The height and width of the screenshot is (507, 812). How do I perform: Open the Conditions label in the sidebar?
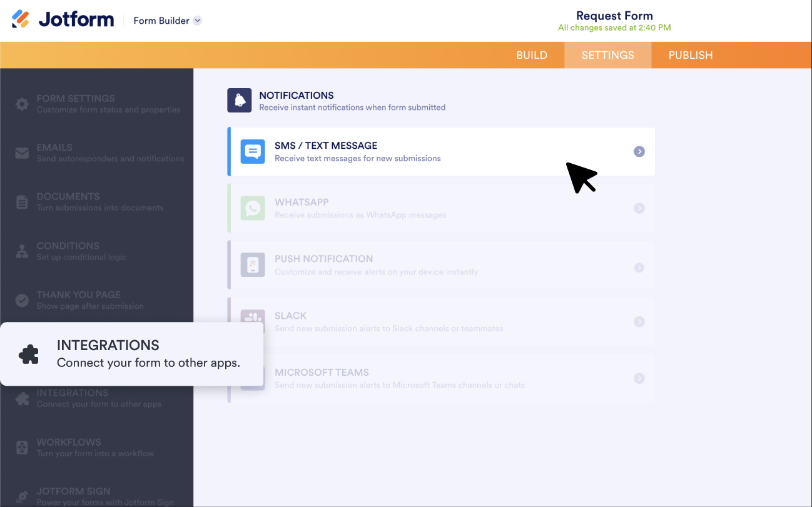coord(68,246)
